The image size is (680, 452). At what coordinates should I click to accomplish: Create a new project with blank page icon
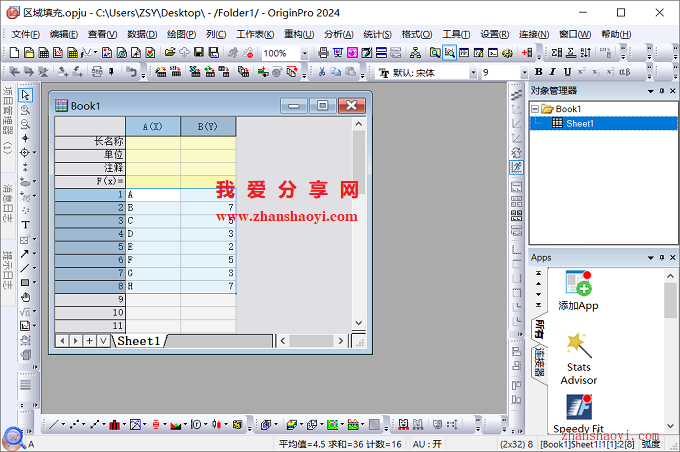[x=14, y=53]
